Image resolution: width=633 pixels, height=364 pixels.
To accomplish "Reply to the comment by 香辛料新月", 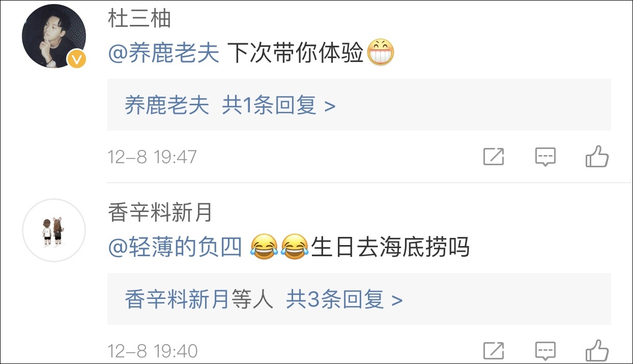I will pos(545,351).
